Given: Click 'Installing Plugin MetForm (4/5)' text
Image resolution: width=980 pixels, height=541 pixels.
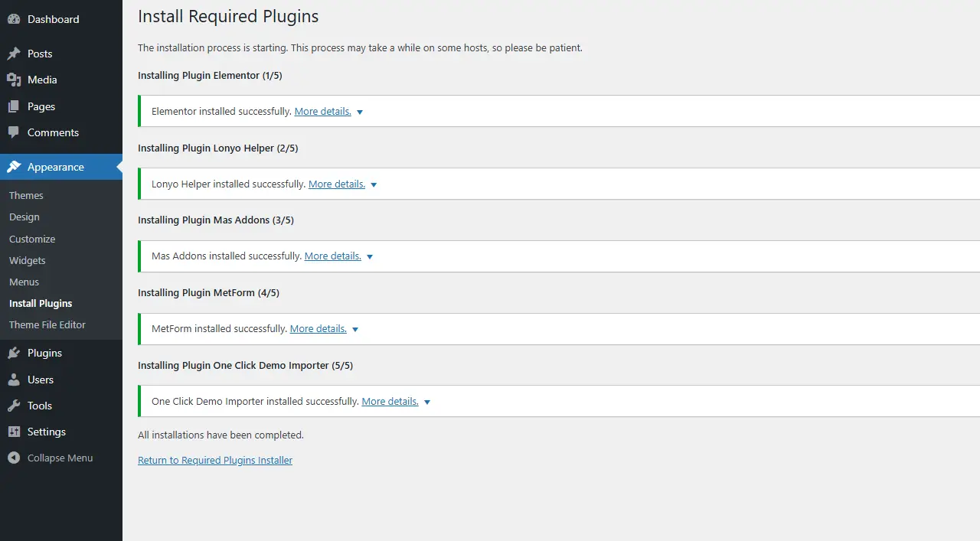Looking at the screenshot, I should [208, 292].
